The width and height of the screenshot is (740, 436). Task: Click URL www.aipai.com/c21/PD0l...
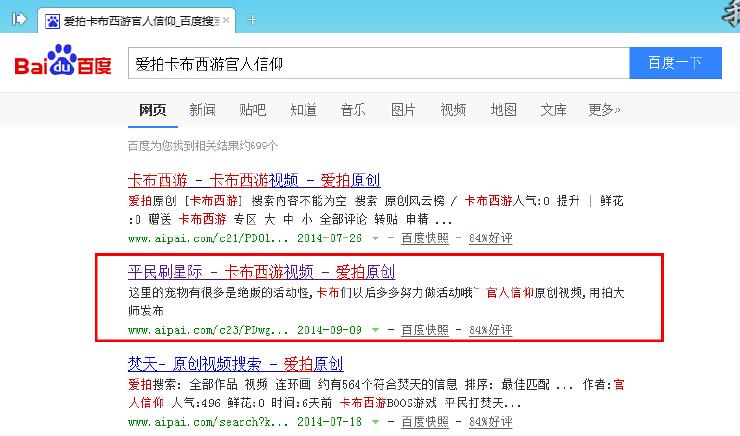click(208, 238)
